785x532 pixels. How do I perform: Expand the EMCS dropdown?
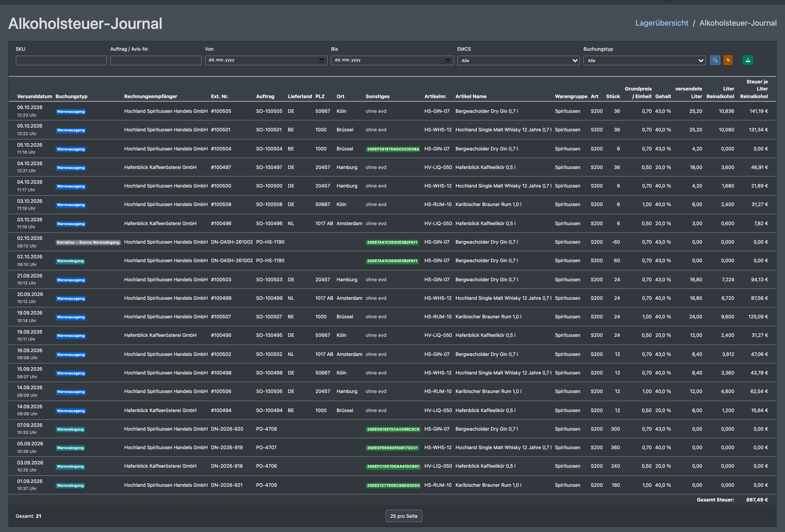(x=518, y=61)
